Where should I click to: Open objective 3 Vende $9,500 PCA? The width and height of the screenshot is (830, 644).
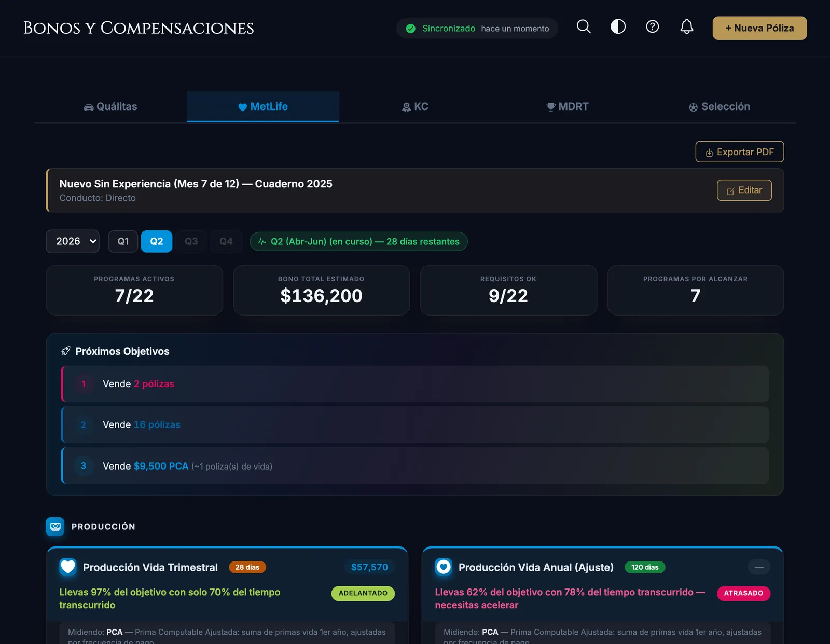415,466
